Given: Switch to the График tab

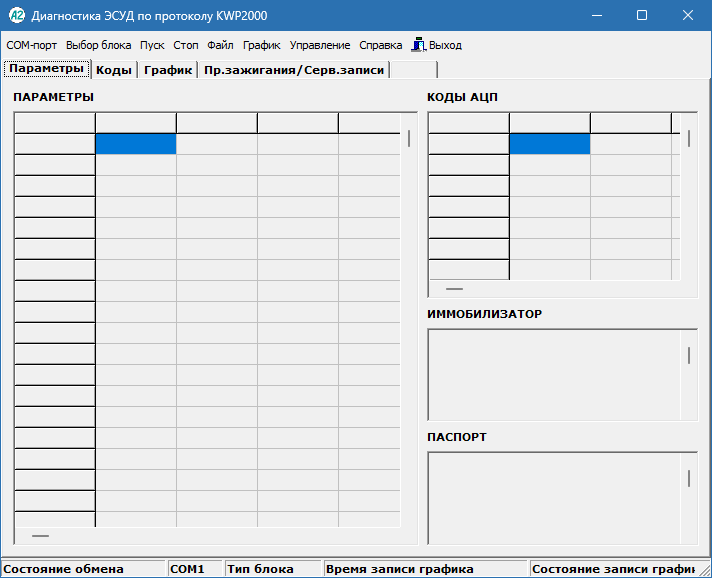Looking at the screenshot, I should tap(168, 70).
